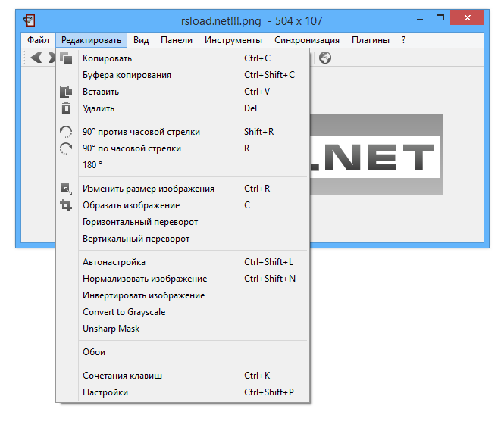Close the rsload.net!!!.png window

click(467, 17)
